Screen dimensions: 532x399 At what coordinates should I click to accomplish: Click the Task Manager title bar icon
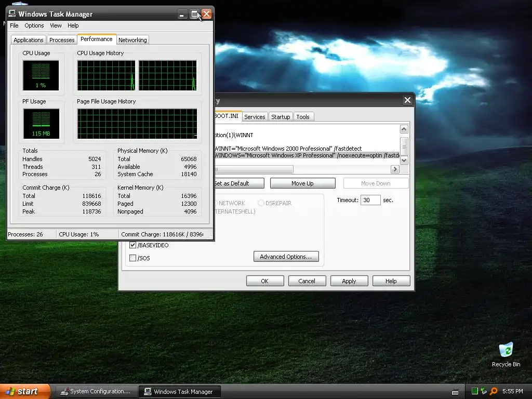point(12,14)
